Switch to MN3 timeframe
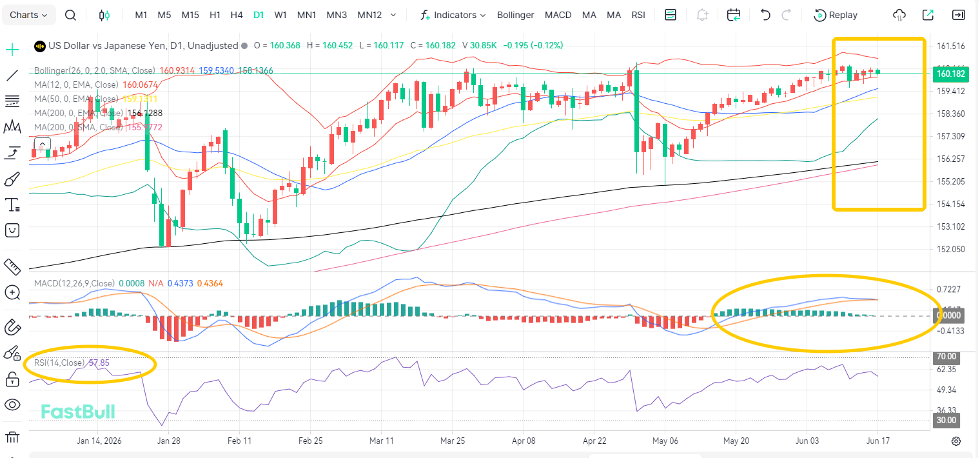 click(x=337, y=15)
